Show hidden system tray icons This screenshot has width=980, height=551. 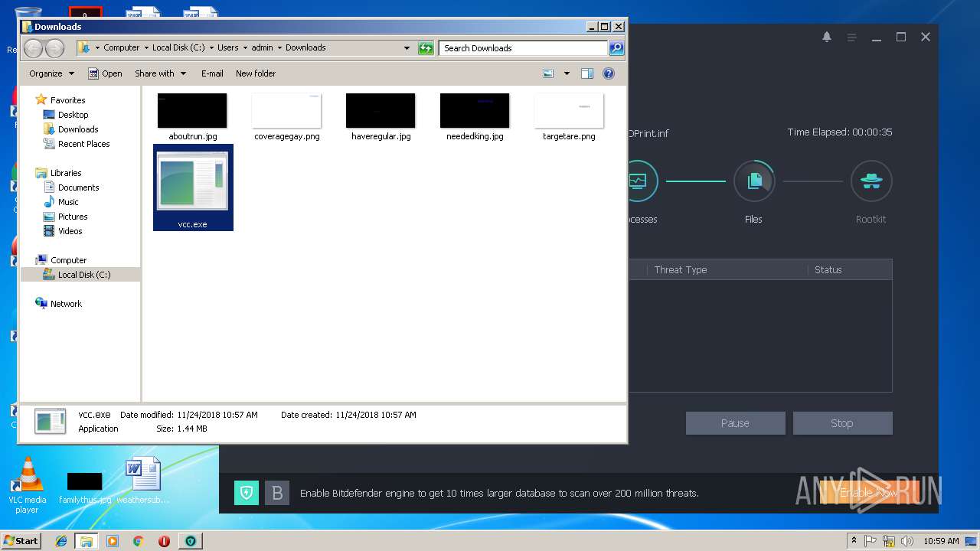click(854, 541)
